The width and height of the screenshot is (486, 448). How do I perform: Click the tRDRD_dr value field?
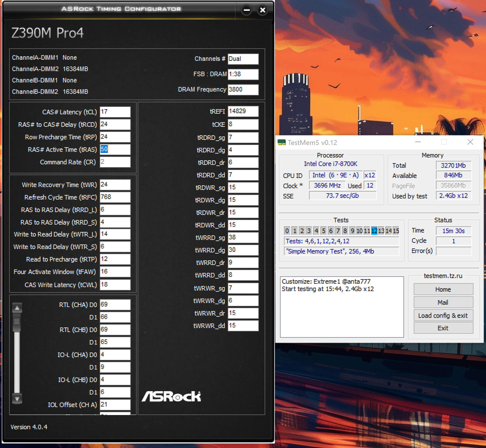243,163
